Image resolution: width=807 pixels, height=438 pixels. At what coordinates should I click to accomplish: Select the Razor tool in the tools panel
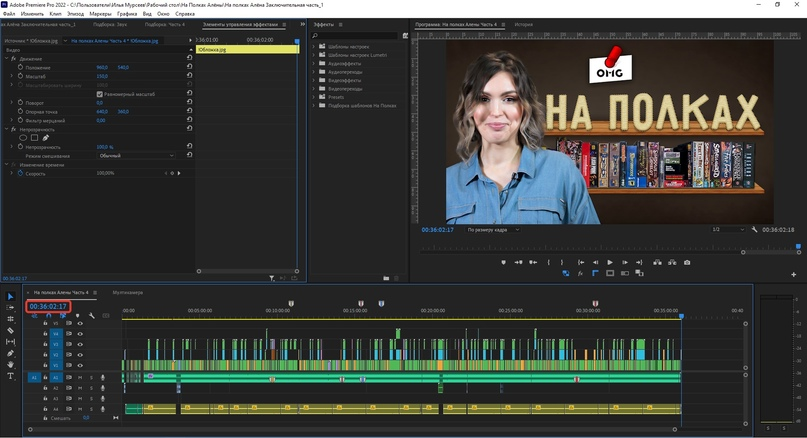(11, 330)
